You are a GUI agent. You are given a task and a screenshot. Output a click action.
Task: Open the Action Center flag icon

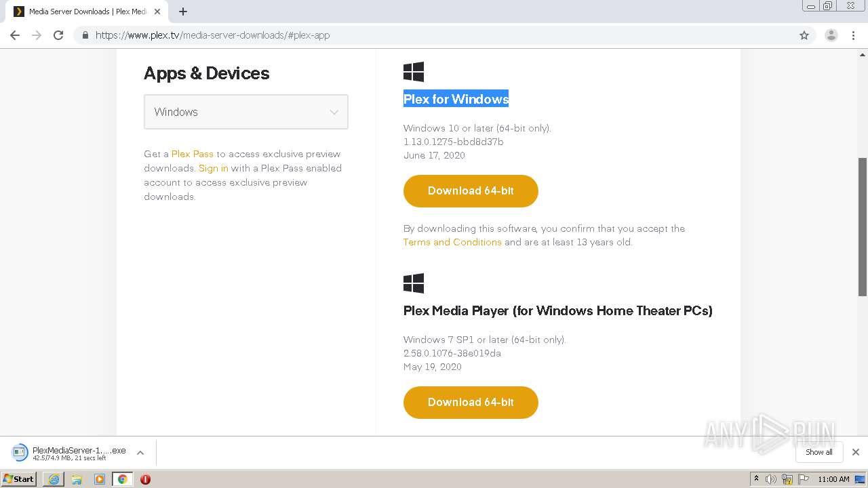pos(803,479)
